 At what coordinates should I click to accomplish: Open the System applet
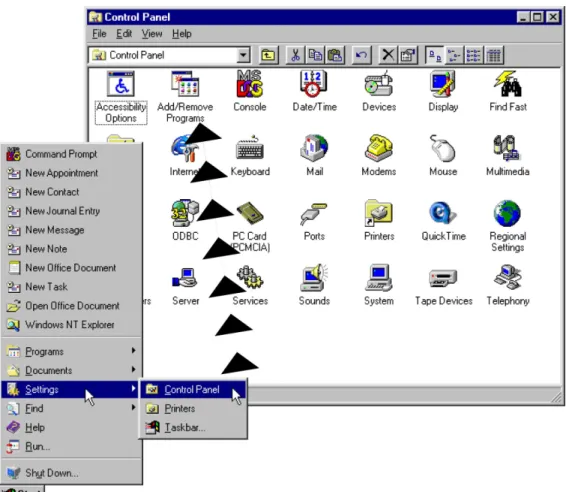click(x=379, y=285)
